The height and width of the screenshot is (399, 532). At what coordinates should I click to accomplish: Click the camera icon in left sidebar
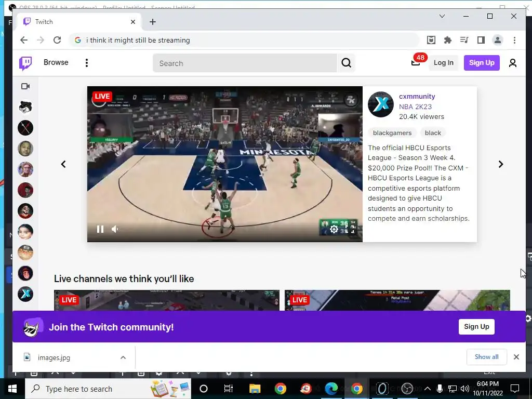tap(25, 86)
